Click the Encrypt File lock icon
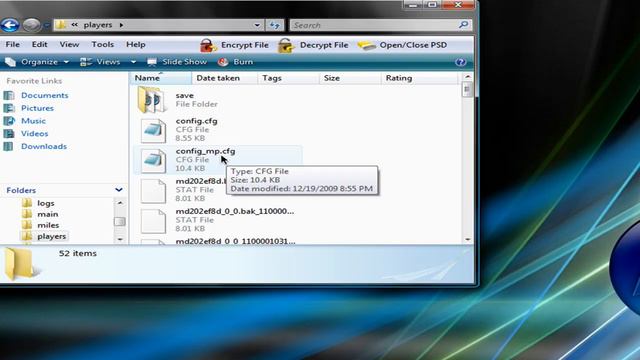 point(208,45)
